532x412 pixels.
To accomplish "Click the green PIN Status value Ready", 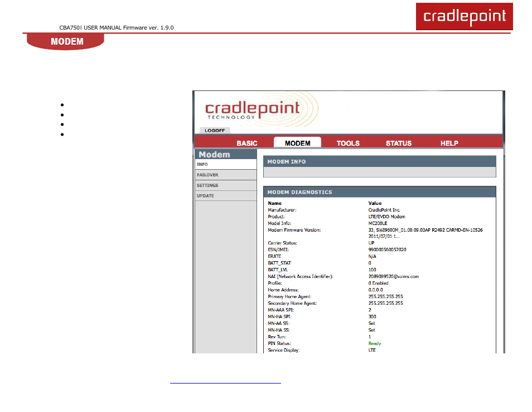I will [x=375, y=343].
